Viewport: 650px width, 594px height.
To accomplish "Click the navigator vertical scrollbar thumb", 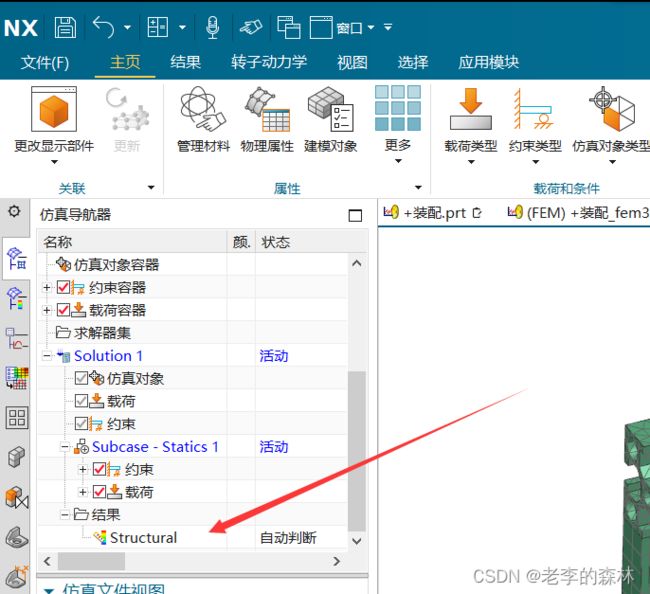I will pos(357,451).
